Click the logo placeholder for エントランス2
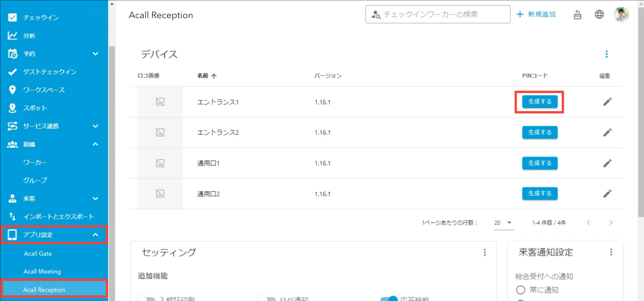Viewport: 644px width, 301px height. (160, 133)
